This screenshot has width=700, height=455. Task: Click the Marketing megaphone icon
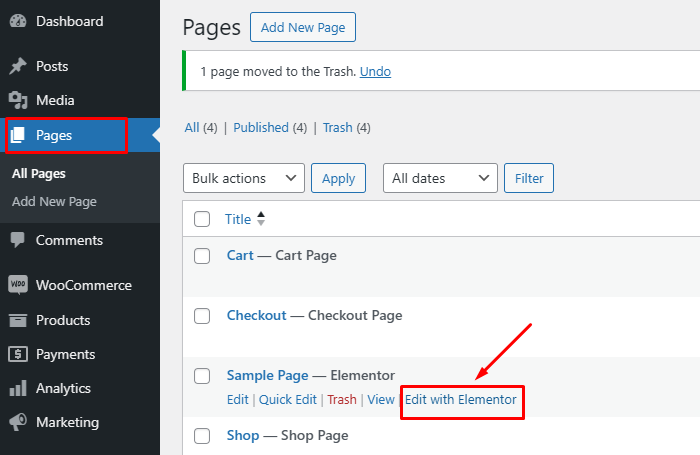[17, 422]
